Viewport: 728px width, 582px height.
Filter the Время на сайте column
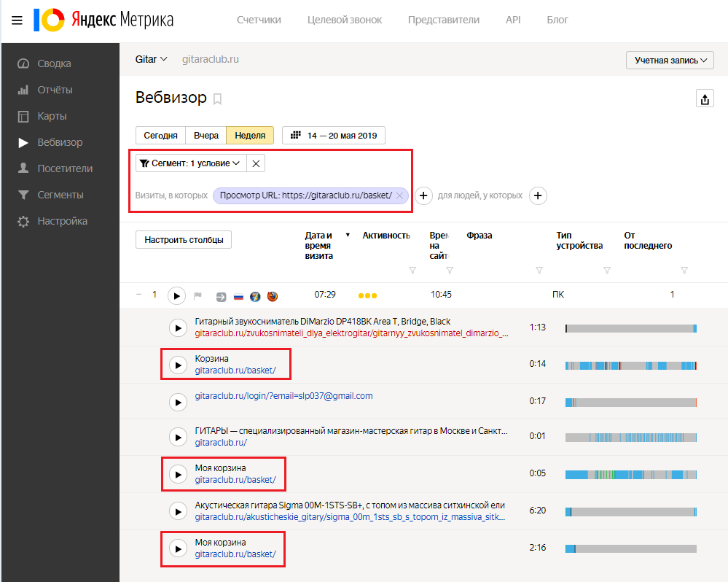point(450,271)
